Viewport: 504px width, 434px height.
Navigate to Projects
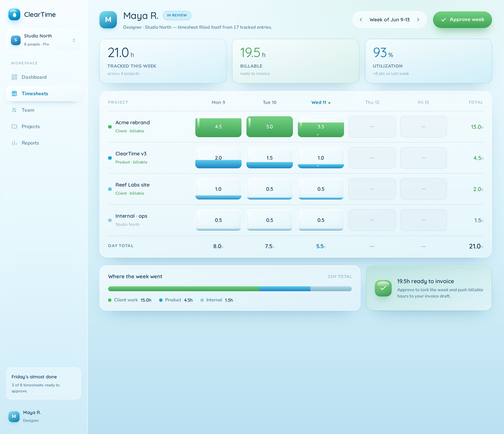tap(44, 127)
